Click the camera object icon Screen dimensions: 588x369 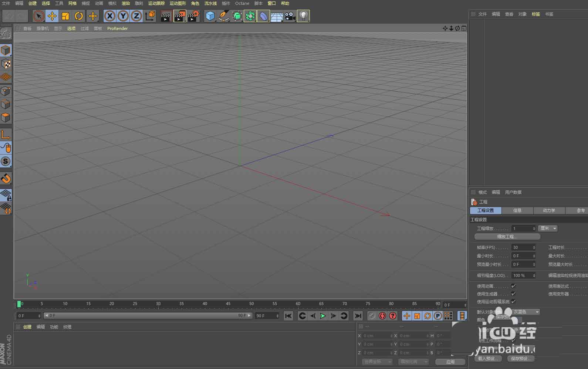(290, 16)
